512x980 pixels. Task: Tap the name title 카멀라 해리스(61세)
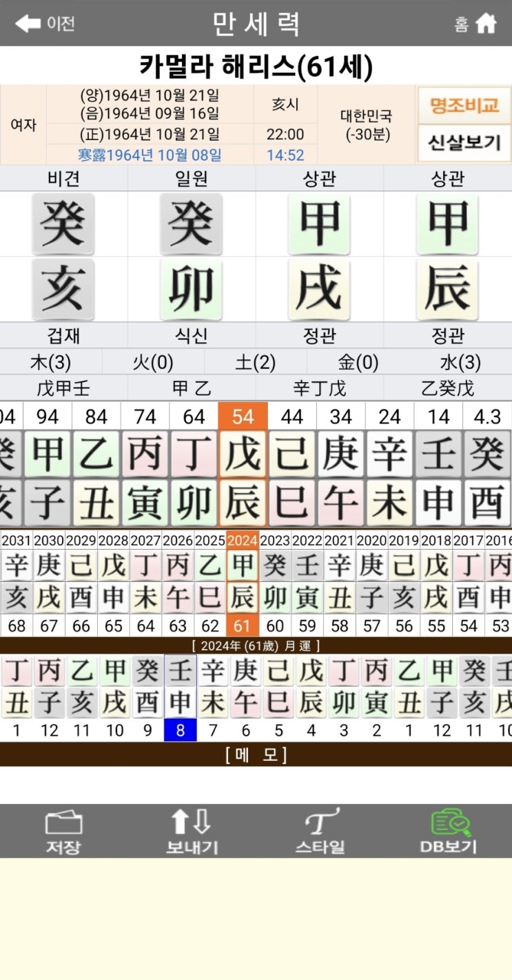(x=256, y=66)
